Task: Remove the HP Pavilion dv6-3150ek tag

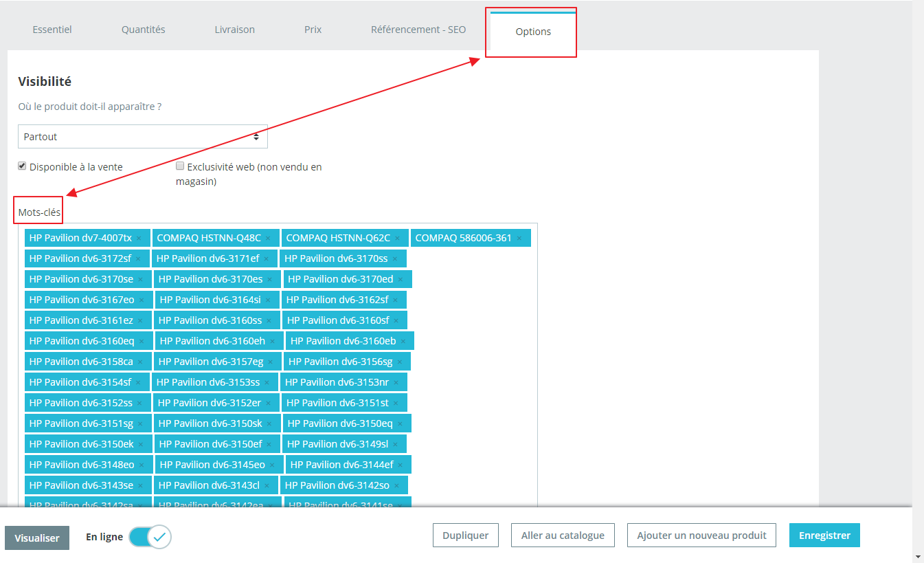Action: click(x=141, y=445)
